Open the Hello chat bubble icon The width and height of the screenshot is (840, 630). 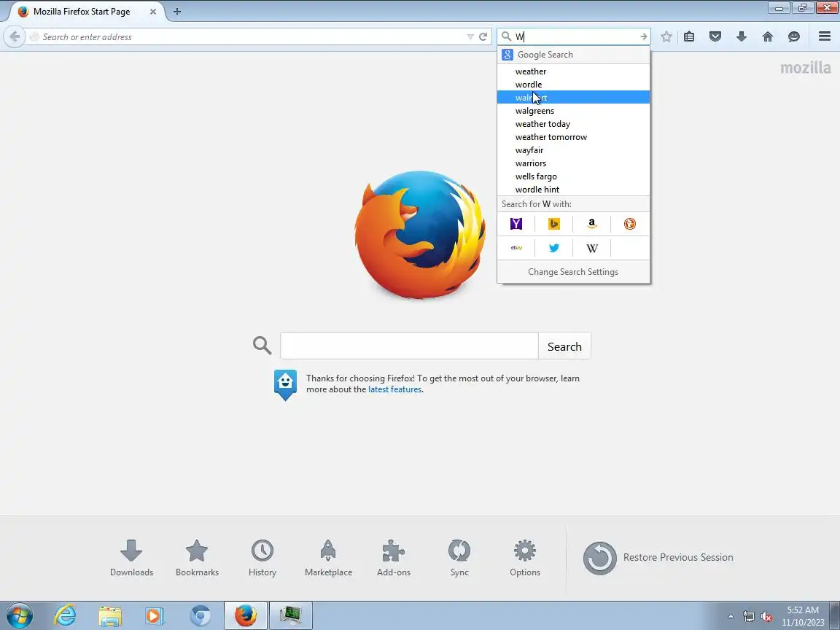click(794, 36)
